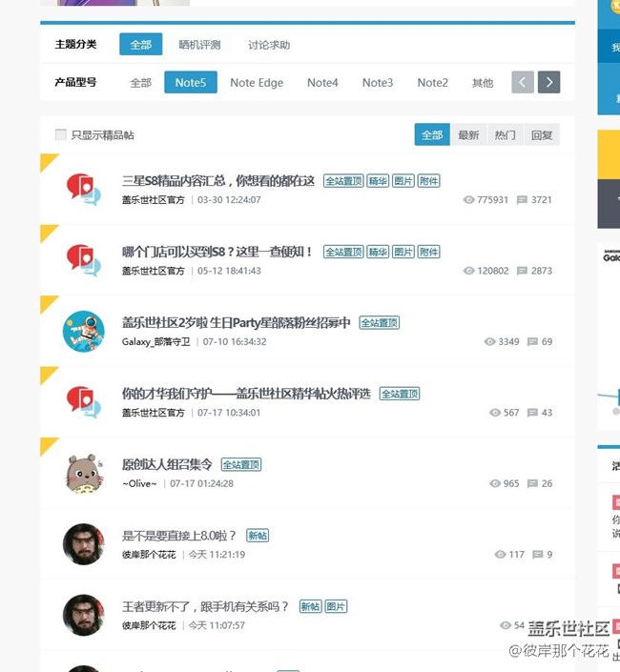Click the previous models left arrow

(x=523, y=82)
